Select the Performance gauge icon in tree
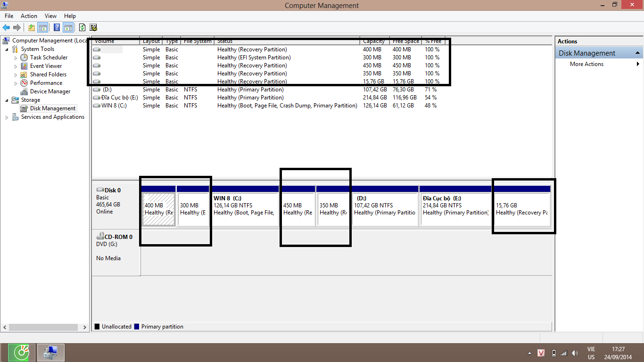Viewport: 644px width, 362px height. pyautogui.click(x=24, y=83)
